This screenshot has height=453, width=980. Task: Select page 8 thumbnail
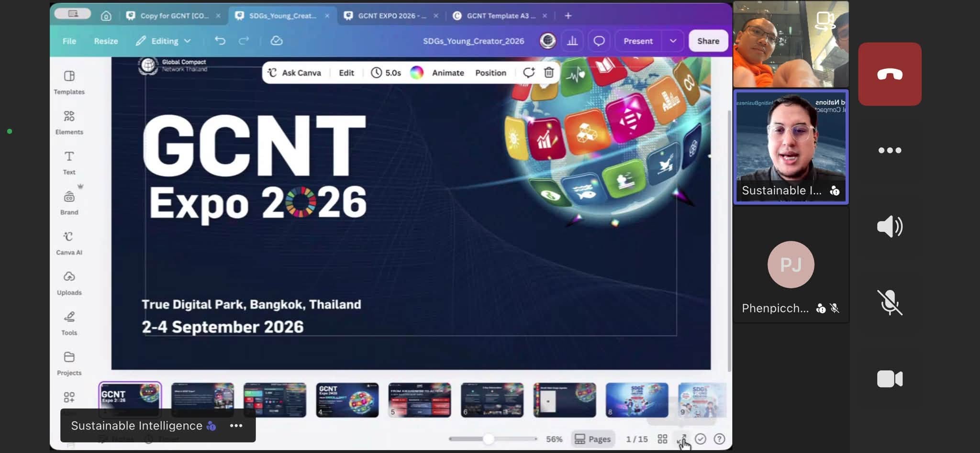tap(637, 400)
